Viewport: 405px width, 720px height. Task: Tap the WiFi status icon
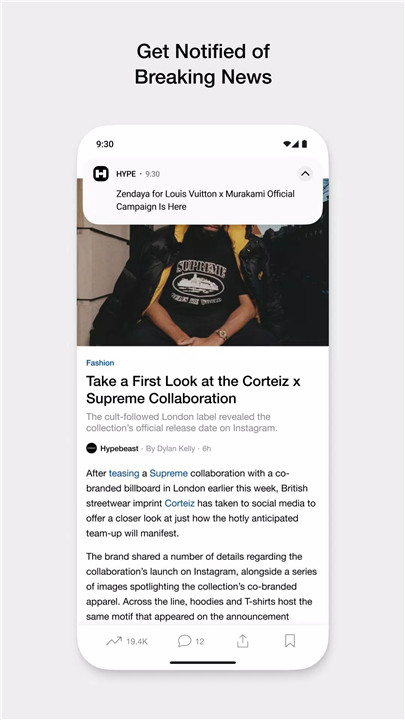(287, 144)
